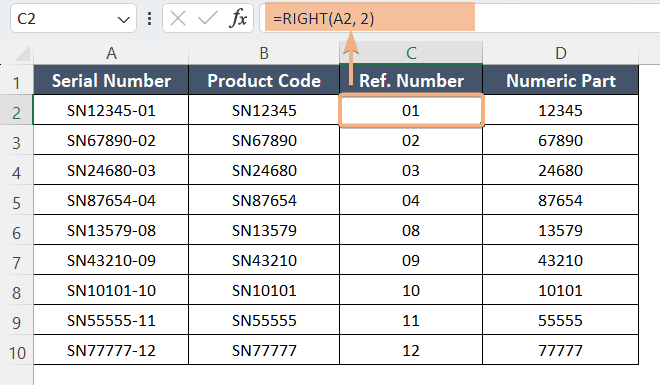Click Ref. Number cell 08
The image size is (660, 385).
coord(411,230)
